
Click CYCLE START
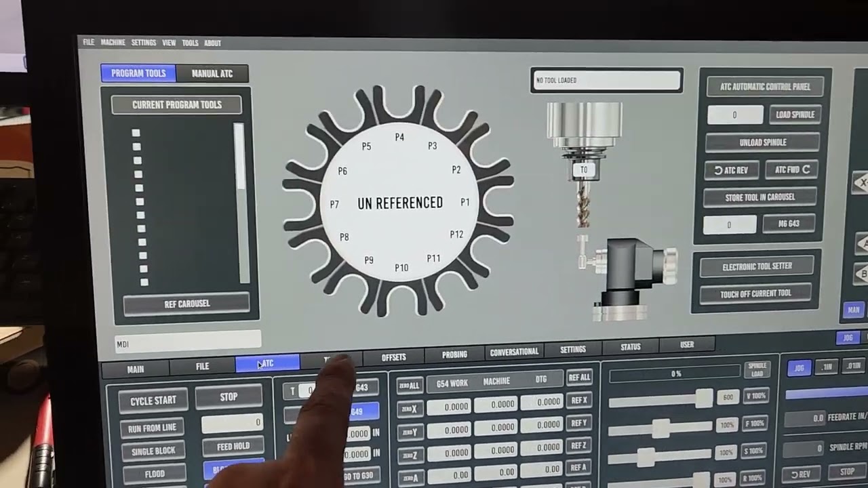[153, 401]
